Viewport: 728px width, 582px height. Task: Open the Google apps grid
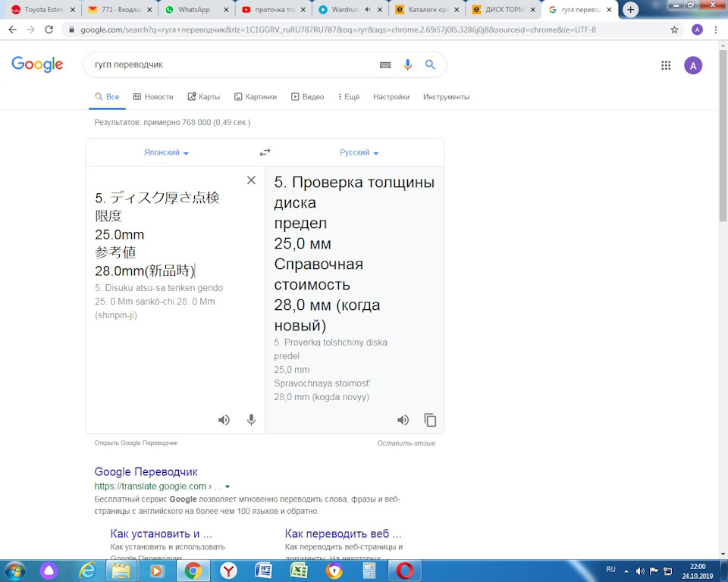click(x=666, y=65)
